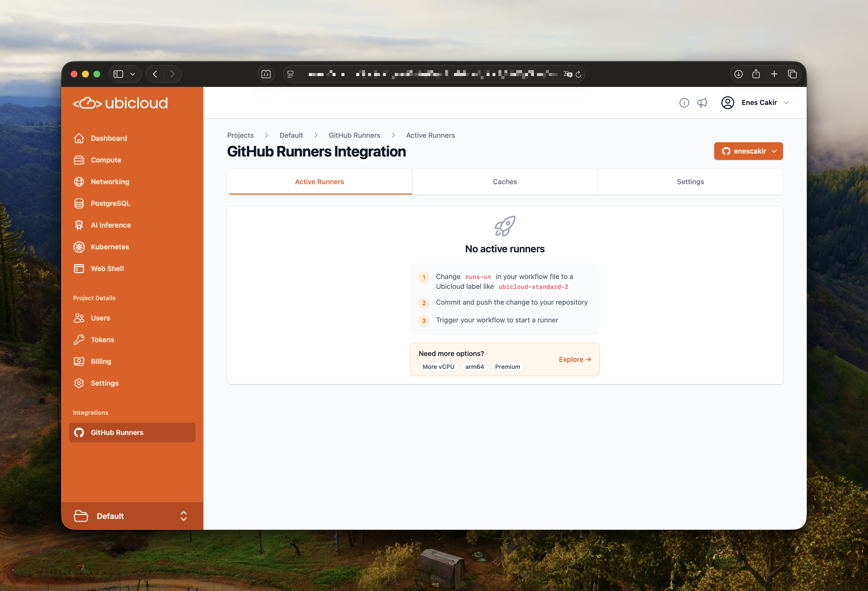
Task: Open the info panel in the header
Action: click(x=684, y=102)
